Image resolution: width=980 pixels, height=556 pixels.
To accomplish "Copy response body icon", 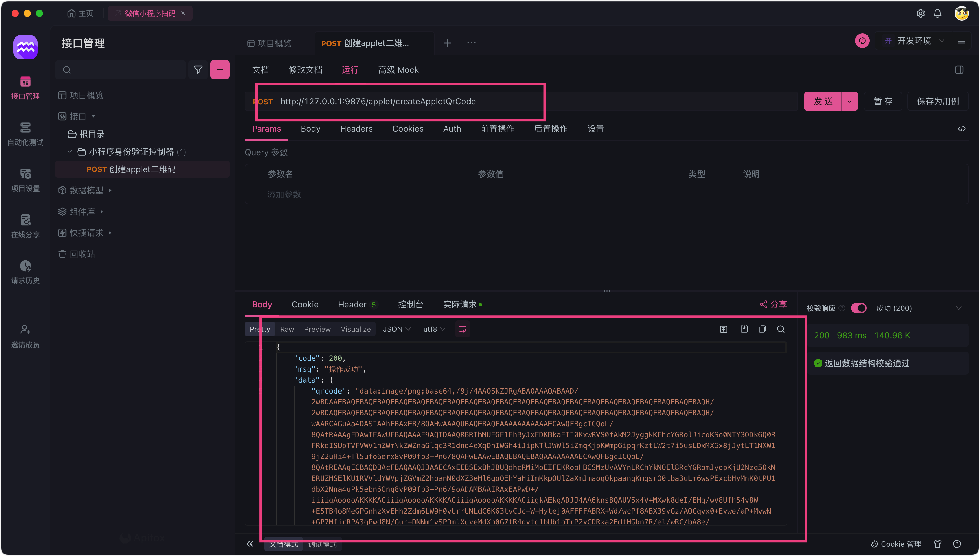I will point(762,329).
